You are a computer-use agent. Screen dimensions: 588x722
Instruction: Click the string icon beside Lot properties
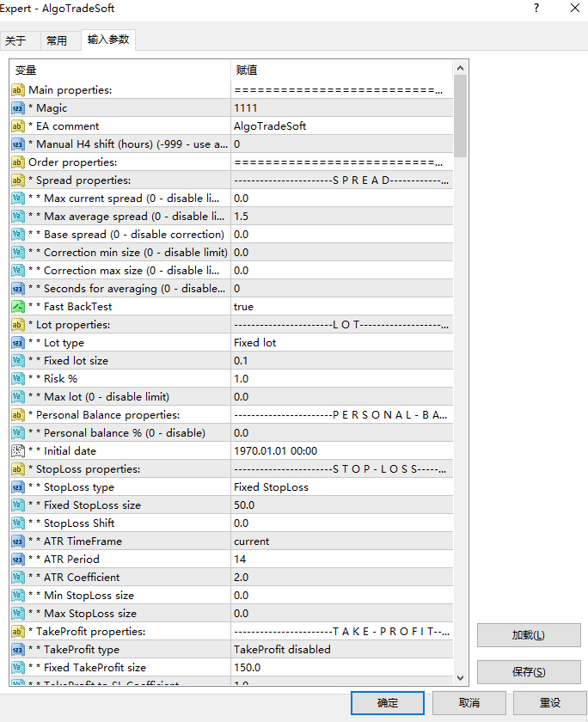17,325
